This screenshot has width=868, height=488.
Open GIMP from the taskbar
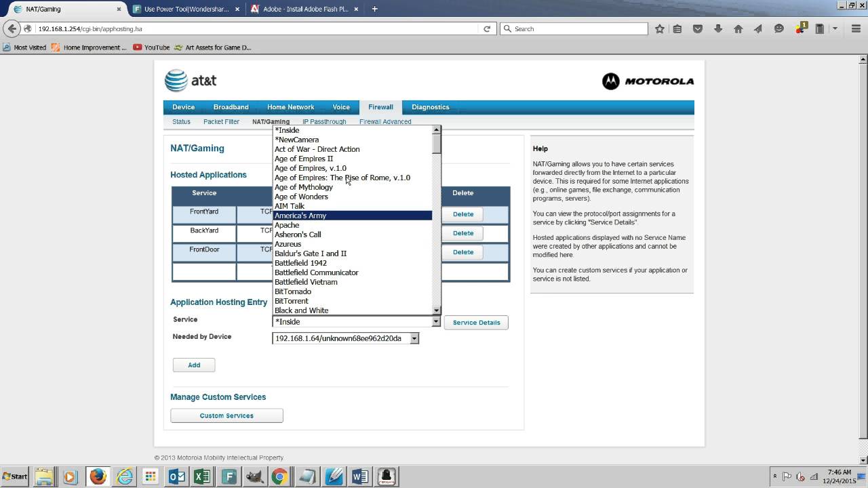(254, 476)
